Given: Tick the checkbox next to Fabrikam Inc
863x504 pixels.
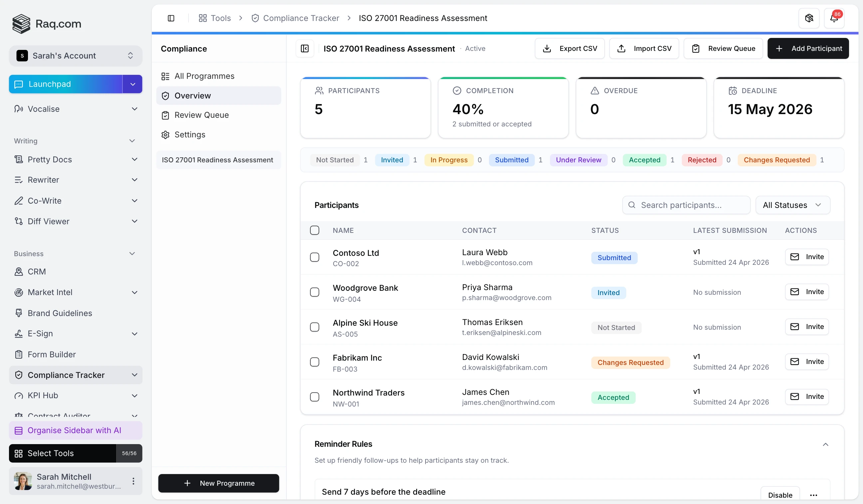Looking at the screenshot, I should pos(314,362).
